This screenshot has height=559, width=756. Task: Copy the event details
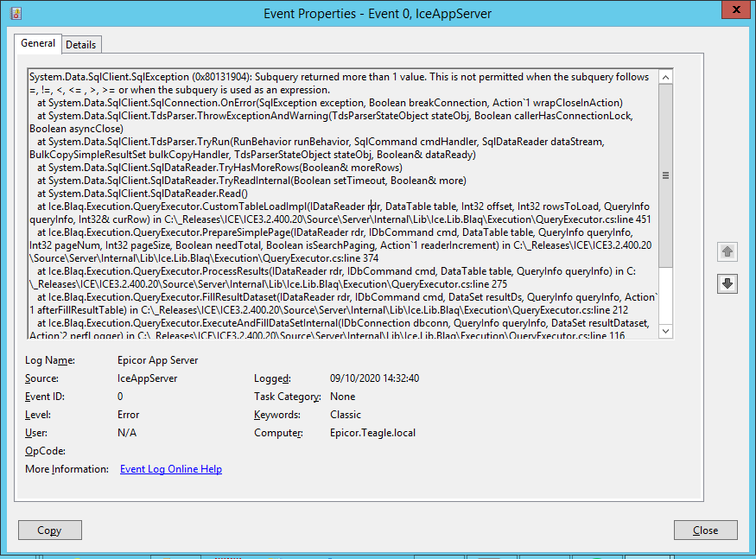49,530
